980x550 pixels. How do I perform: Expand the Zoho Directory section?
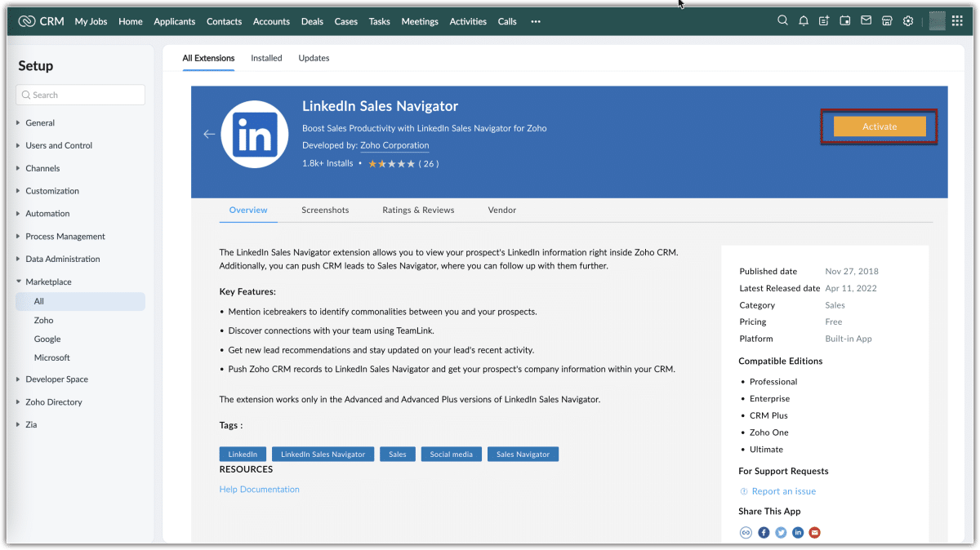(54, 402)
